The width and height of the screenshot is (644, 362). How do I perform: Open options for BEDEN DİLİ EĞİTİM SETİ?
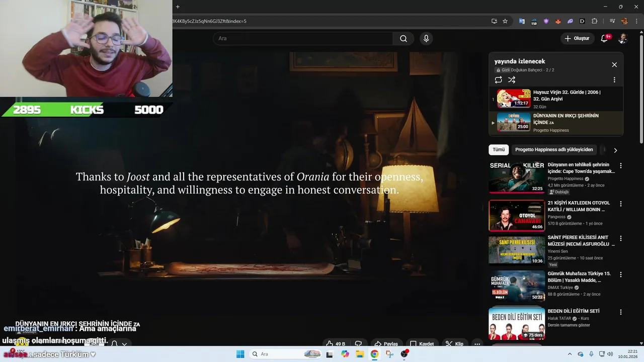tap(620, 312)
